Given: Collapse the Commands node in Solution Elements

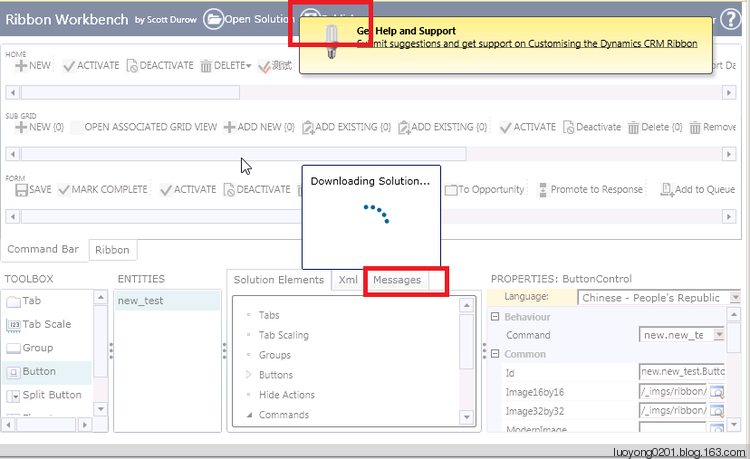Looking at the screenshot, I should point(249,415).
